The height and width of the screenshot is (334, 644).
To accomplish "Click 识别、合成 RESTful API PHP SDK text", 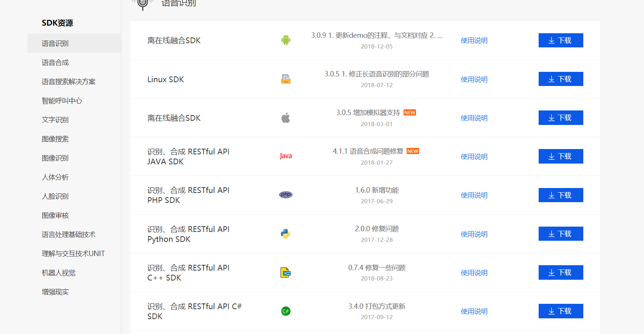I will 189,195.
